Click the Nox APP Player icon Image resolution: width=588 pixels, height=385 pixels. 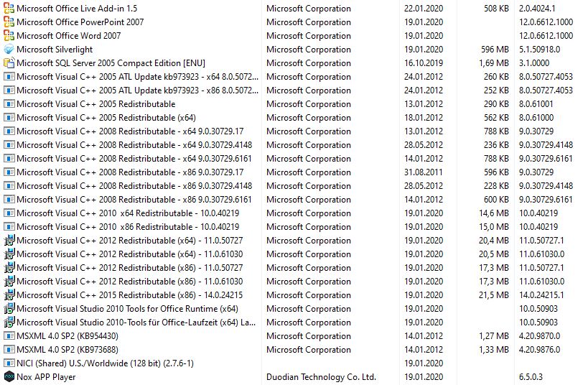[x=9, y=377]
